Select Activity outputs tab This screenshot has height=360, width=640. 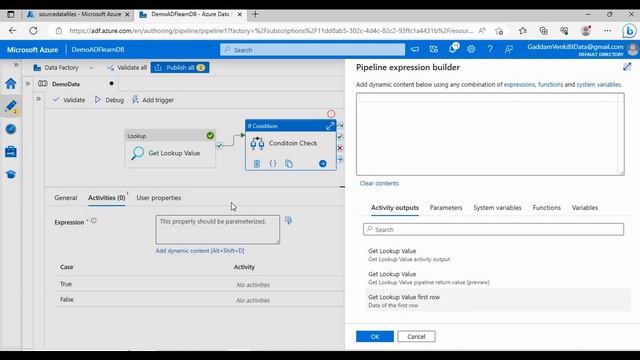395,208
